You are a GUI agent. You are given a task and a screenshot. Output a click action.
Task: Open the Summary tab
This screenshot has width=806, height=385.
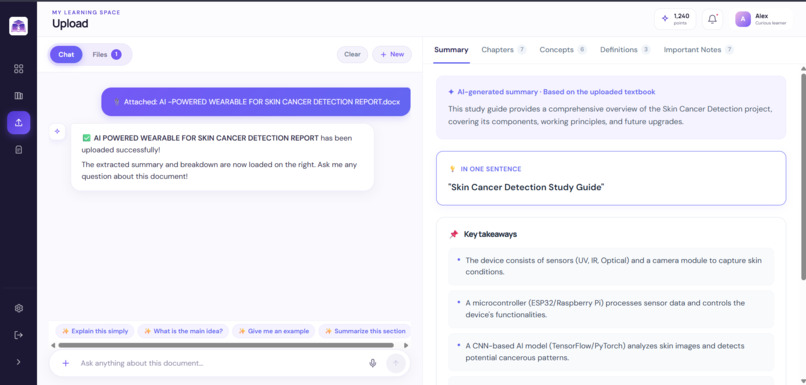point(451,50)
